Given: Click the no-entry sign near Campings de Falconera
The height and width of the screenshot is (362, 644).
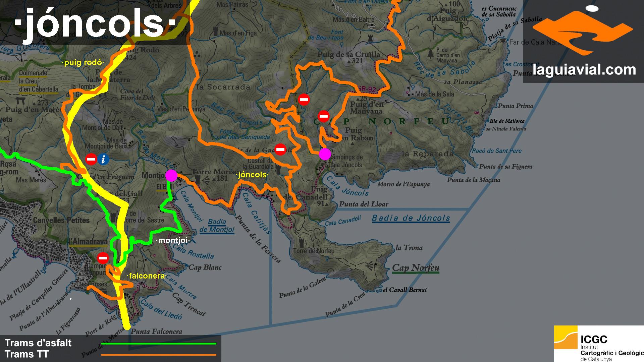Looking at the screenshot, I should tap(103, 258).
